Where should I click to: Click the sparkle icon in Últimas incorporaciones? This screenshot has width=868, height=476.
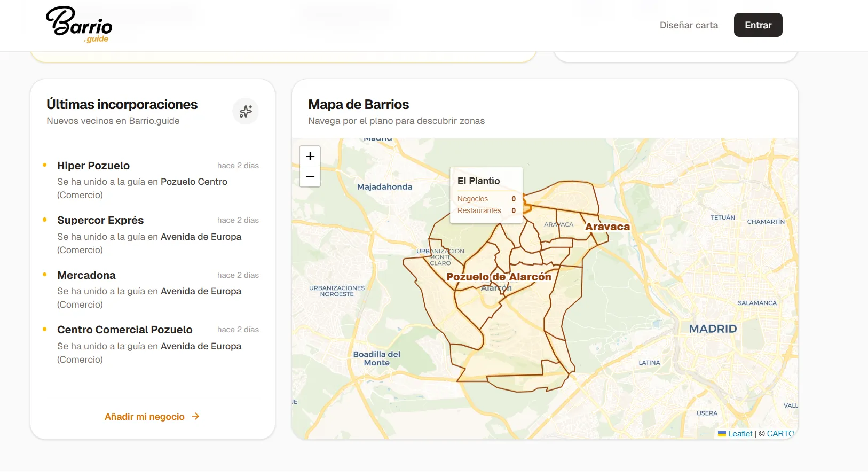246,111
